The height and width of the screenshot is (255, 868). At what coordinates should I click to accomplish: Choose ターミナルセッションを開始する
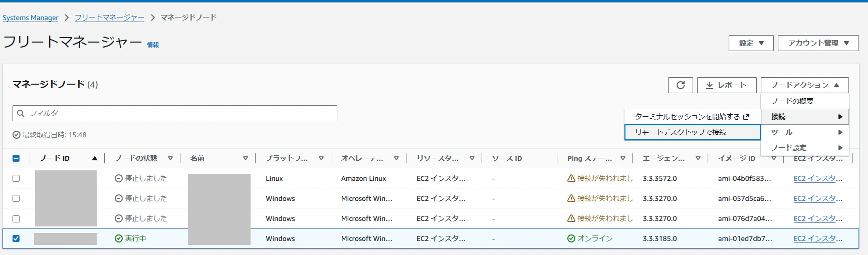[x=692, y=117]
